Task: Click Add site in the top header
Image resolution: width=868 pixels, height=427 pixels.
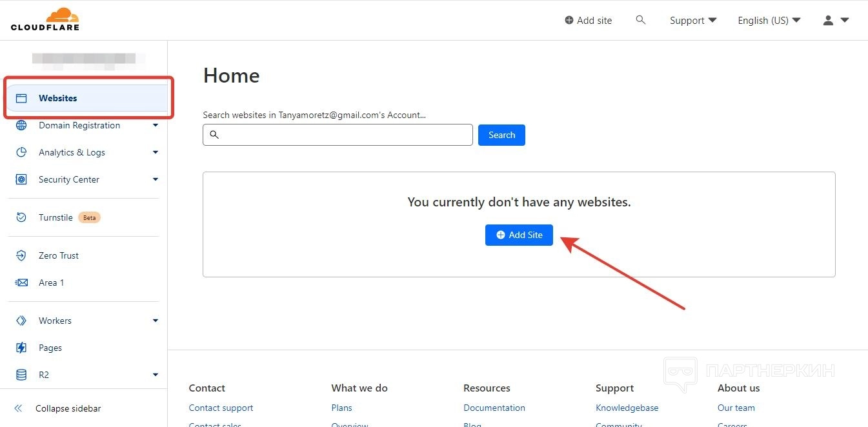Action: click(588, 20)
